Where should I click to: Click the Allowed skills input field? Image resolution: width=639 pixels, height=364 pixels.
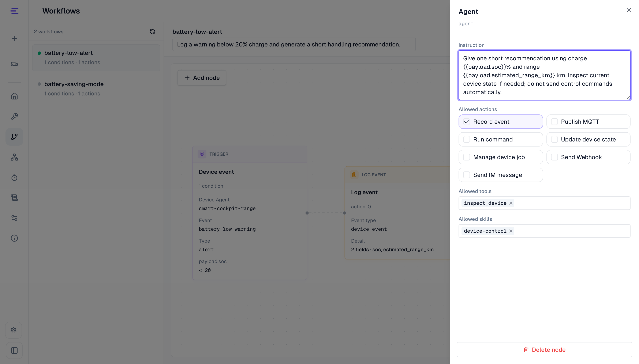pyautogui.click(x=544, y=231)
